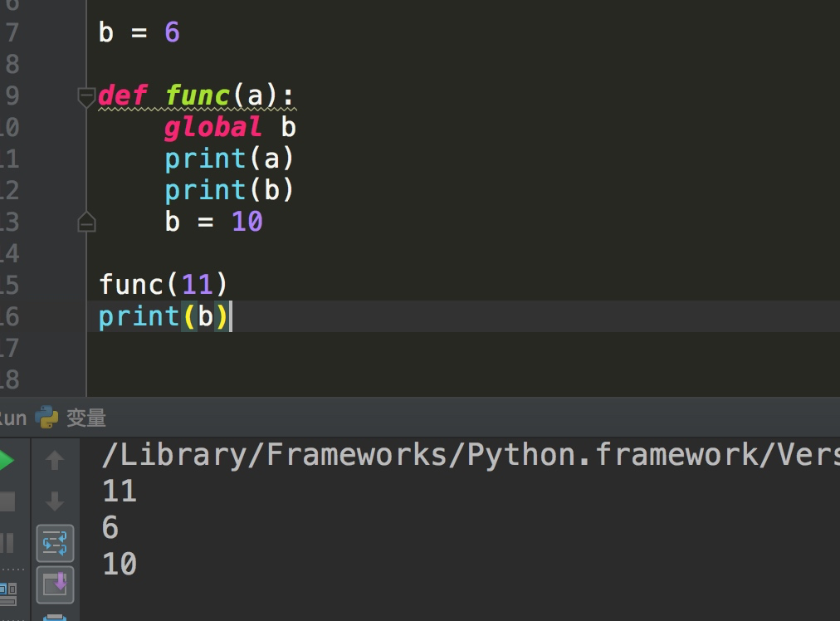Click the fold end marker on line 13

click(x=86, y=222)
